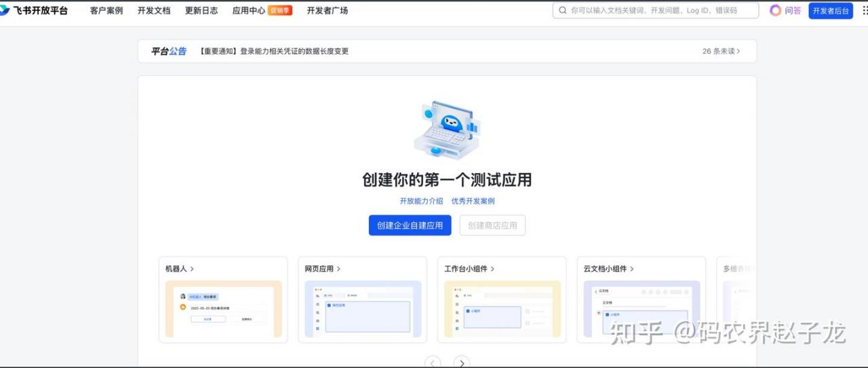Click the robot laptop illustration
This screenshot has height=368, width=868.
click(446, 130)
